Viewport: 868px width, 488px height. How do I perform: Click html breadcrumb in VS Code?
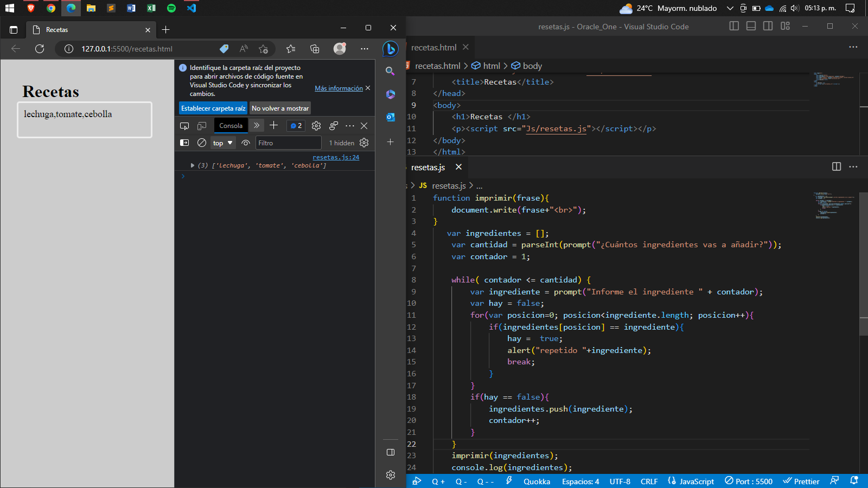point(492,66)
